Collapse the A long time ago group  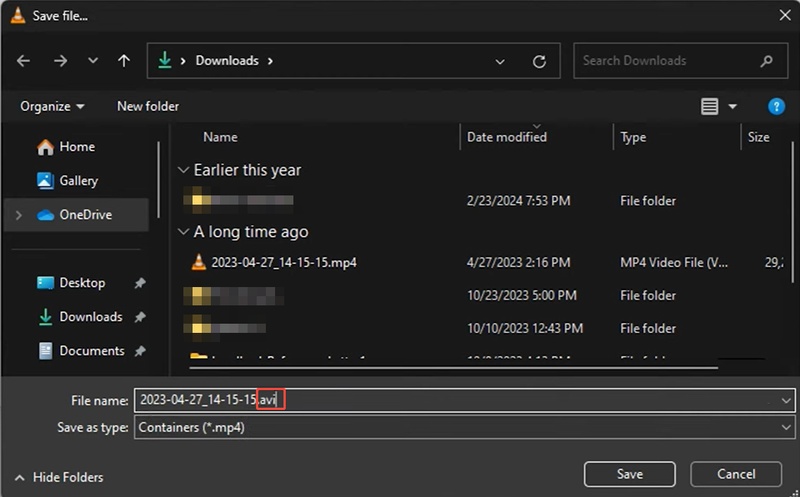183,232
